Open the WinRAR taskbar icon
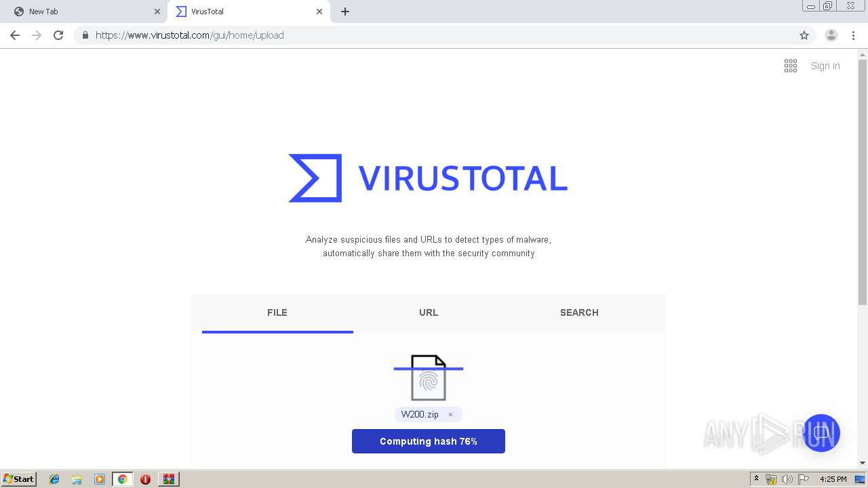The height and width of the screenshot is (488, 868). click(169, 479)
